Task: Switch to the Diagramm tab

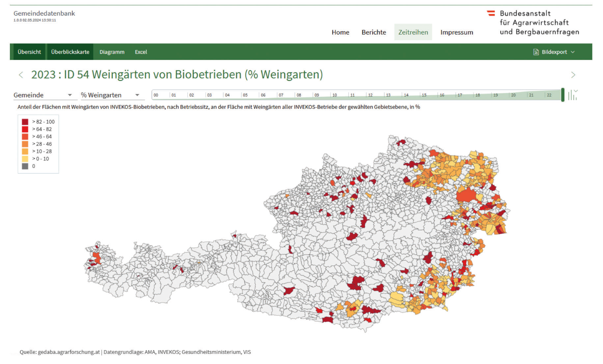Action: point(112,52)
